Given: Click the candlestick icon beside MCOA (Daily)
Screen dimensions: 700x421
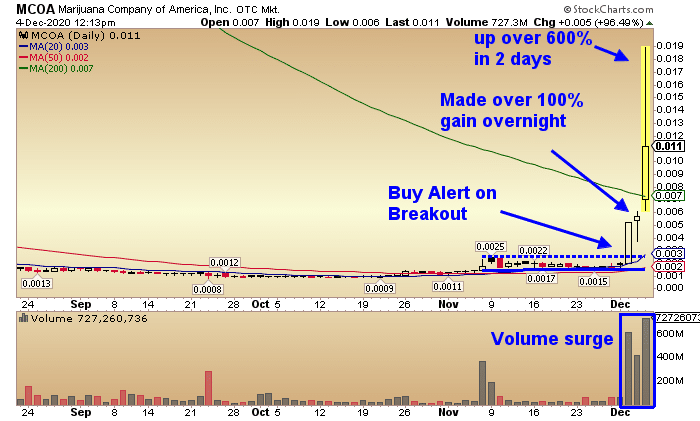Looking at the screenshot, I should pyautogui.click(x=24, y=35).
